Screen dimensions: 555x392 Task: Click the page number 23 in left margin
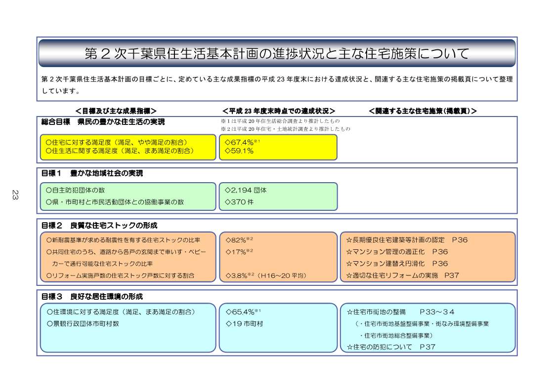click(14, 195)
